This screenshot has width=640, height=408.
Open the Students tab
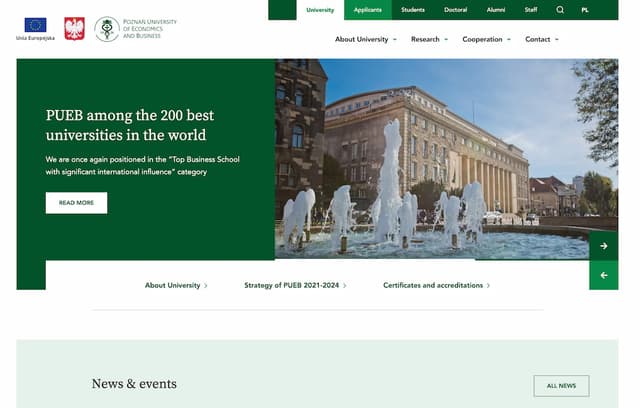tap(413, 10)
